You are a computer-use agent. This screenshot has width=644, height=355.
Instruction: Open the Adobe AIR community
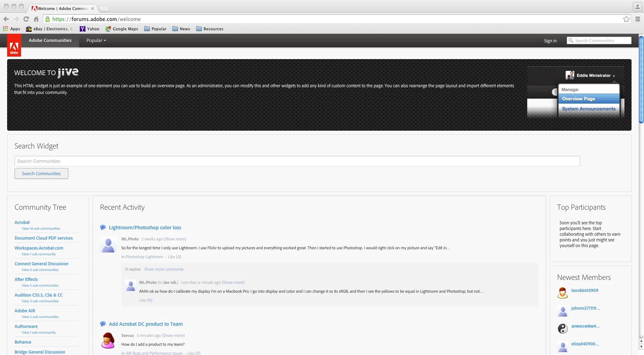[x=25, y=310]
